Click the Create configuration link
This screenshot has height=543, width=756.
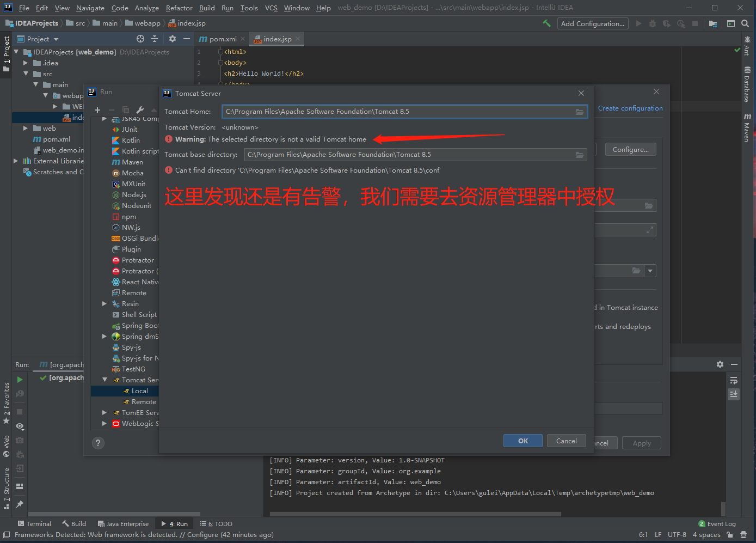(x=630, y=108)
